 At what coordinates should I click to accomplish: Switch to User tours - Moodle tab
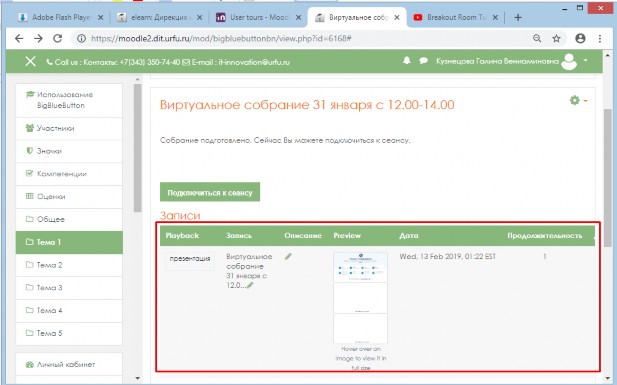tap(258, 17)
